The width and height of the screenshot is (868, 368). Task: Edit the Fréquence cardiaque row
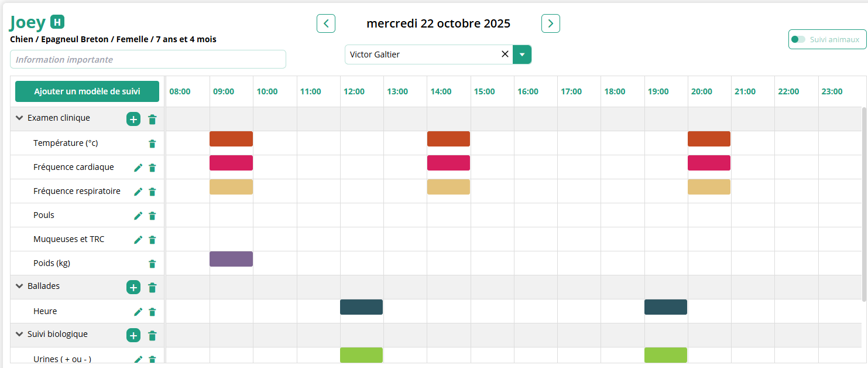click(x=138, y=168)
